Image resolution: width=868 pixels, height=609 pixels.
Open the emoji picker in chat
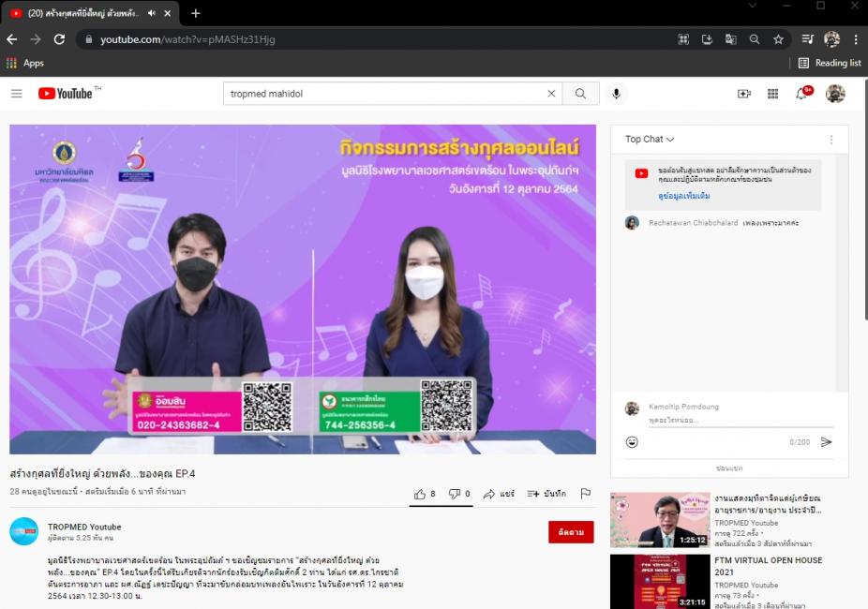click(632, 442)
